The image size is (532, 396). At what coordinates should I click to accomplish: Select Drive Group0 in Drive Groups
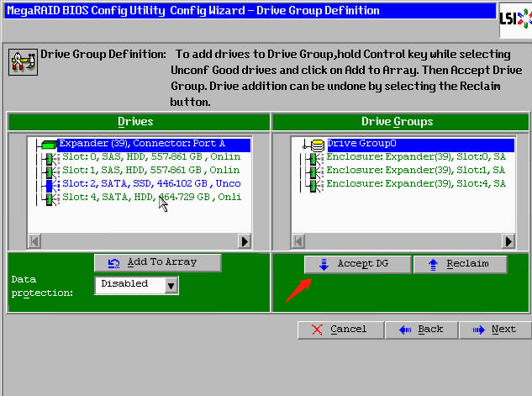coord(420,144)
